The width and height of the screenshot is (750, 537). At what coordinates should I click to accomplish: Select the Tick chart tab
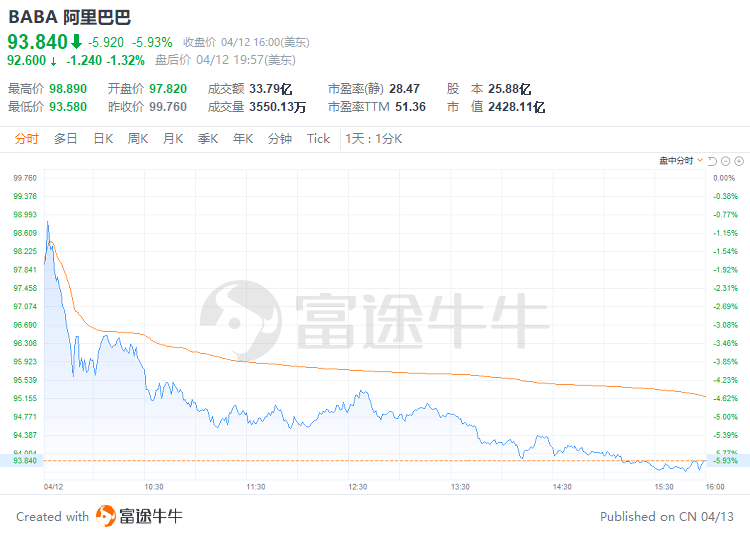click(x=318, y=139)
